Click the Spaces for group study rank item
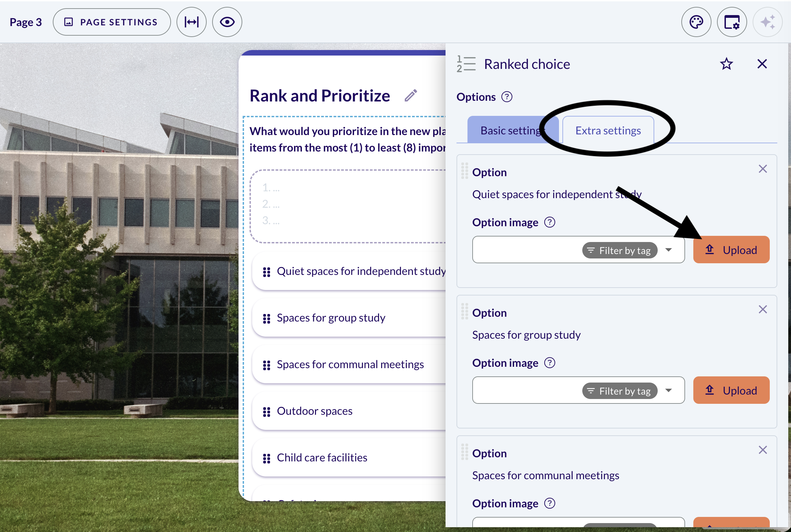This screenshot has height=532, width=791. click(349, 318)
